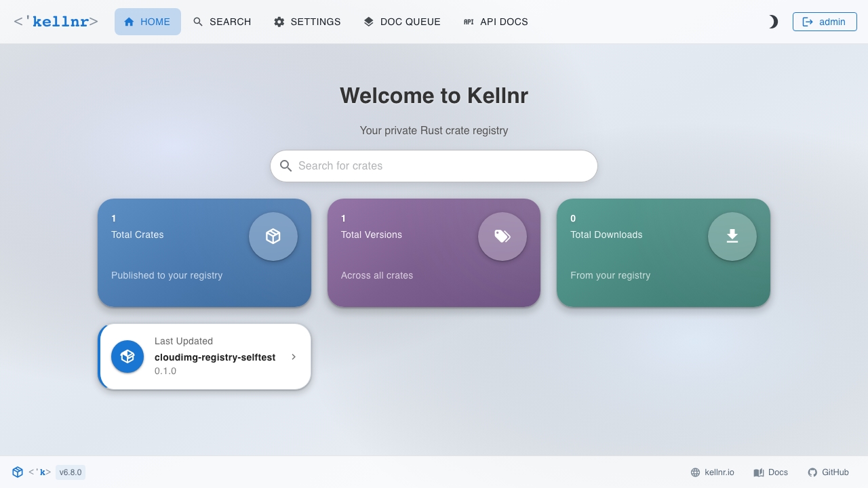Click the footer blue cube icon
This screenshot has height=488, width=868.
[18, 472]
